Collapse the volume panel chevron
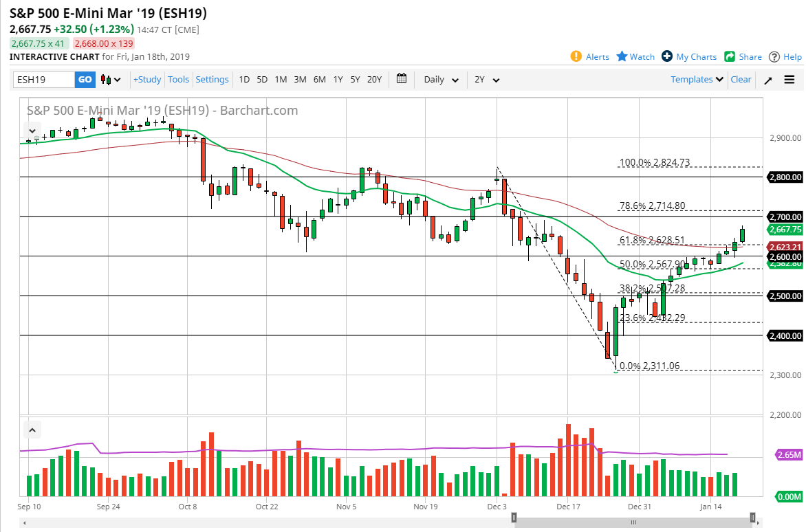Image resolution: width=806 pixels, height=532 pixels. coord(32,429)
